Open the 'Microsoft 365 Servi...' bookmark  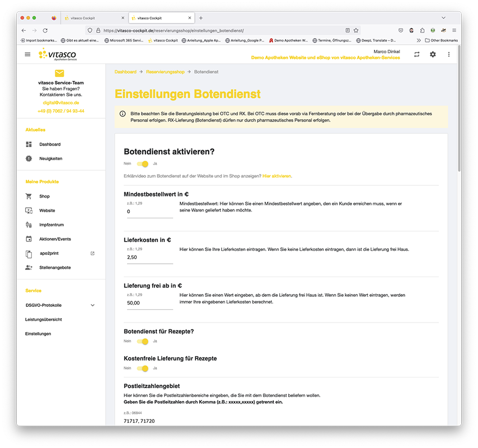124,40
